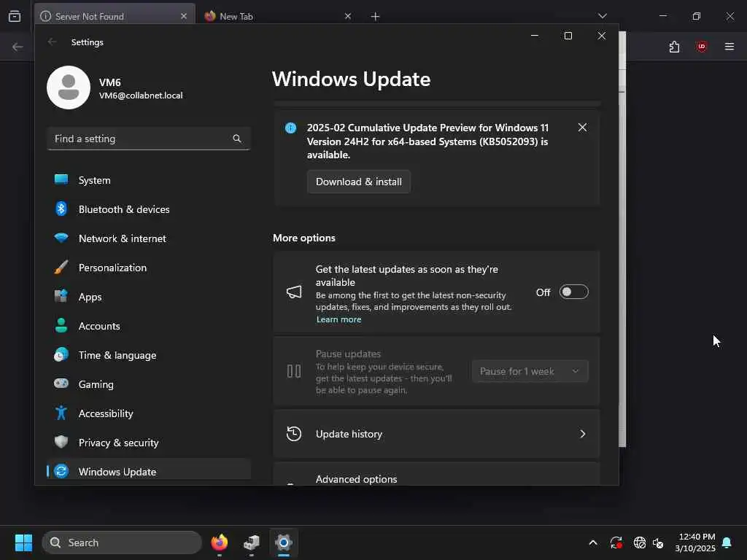Image resolution: width=747 pixels, height=560 pixels.
Task: Focus the Find a setting field
Action: [x=149, y=139]
